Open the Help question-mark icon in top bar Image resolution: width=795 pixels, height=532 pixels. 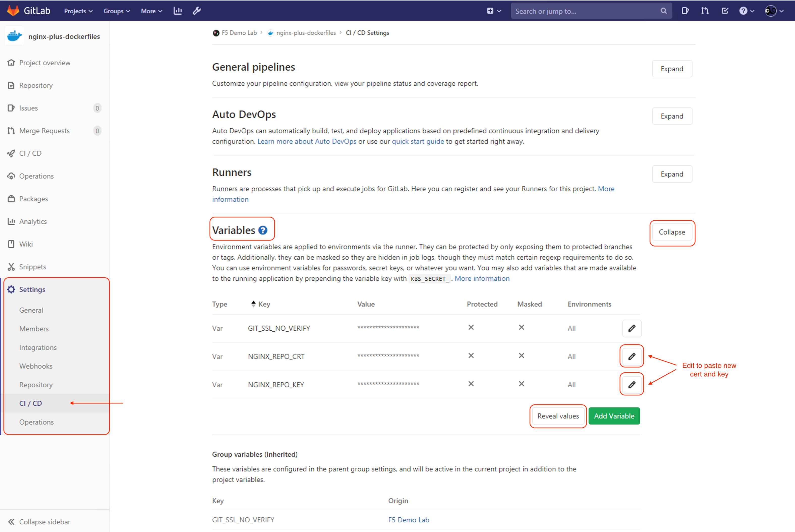[x=744, y=11]
